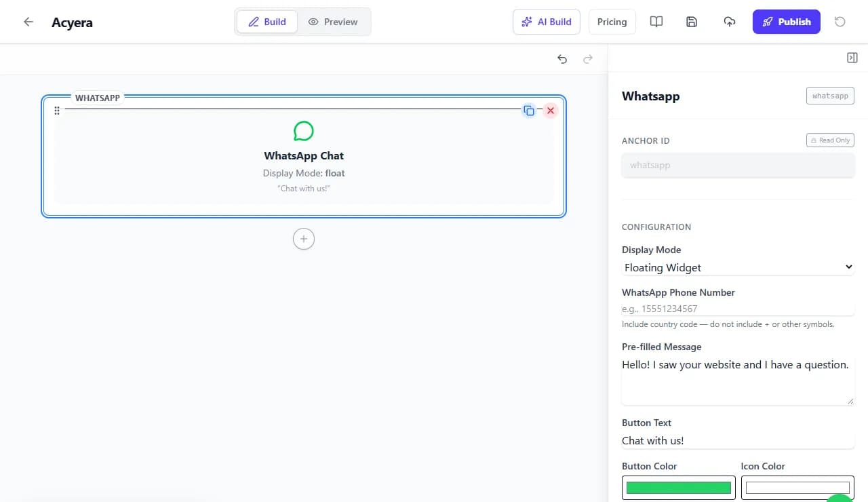The image size is (868, 502).
Task: Switch to the Build tab
Action: point(267,22)
